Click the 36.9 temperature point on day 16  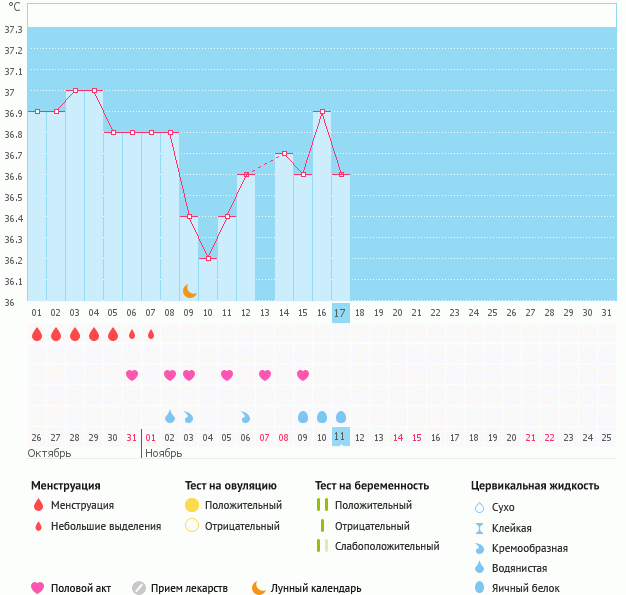pos(322,112)
